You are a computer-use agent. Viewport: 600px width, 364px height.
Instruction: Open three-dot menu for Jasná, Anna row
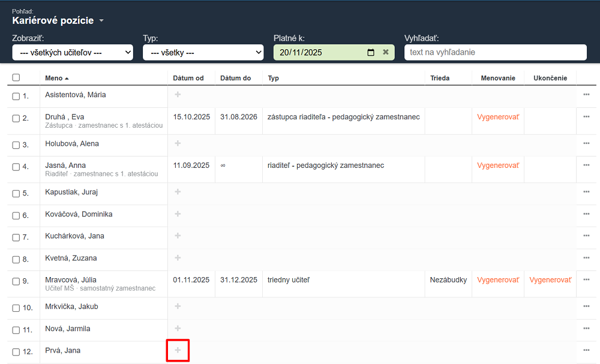click(x=586, y=165)
